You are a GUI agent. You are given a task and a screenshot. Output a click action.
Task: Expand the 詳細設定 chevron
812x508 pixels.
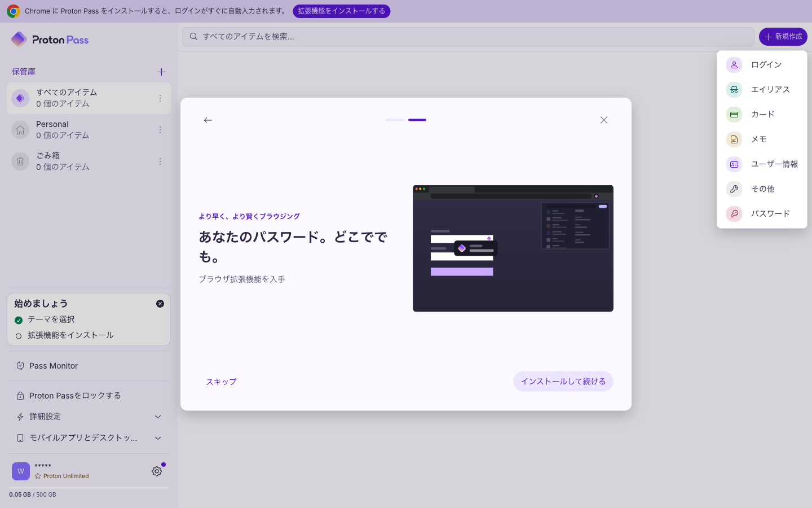[158, 417]
